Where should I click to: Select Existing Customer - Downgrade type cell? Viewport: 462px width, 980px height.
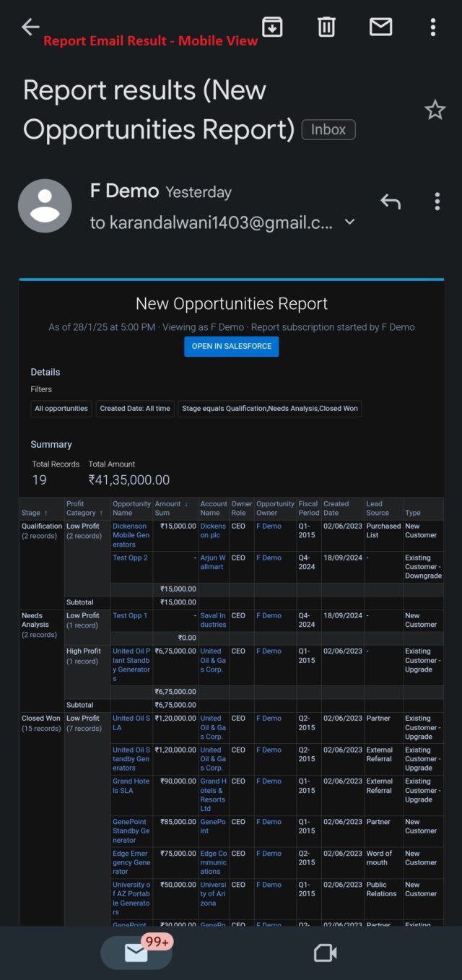[423, 567]
